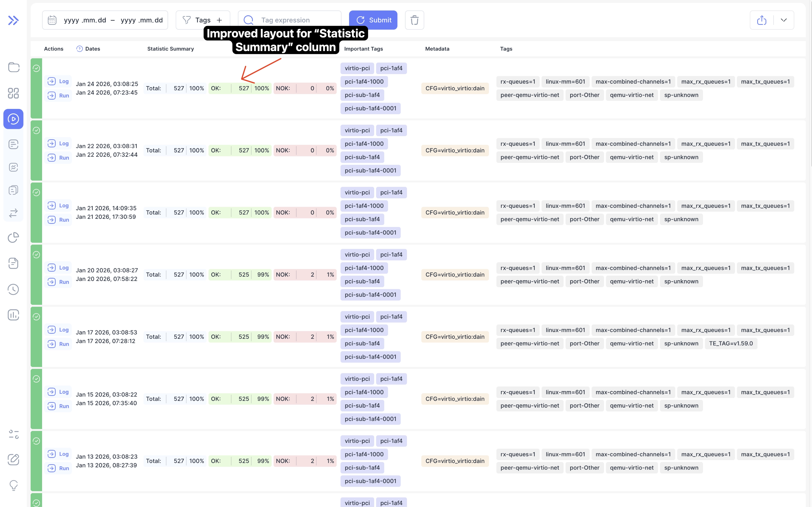Image resolution: width=812 pixels, height=507 pixels.
Task: Open Log for Jan 24 2026 run
Action: coord(58,81)
